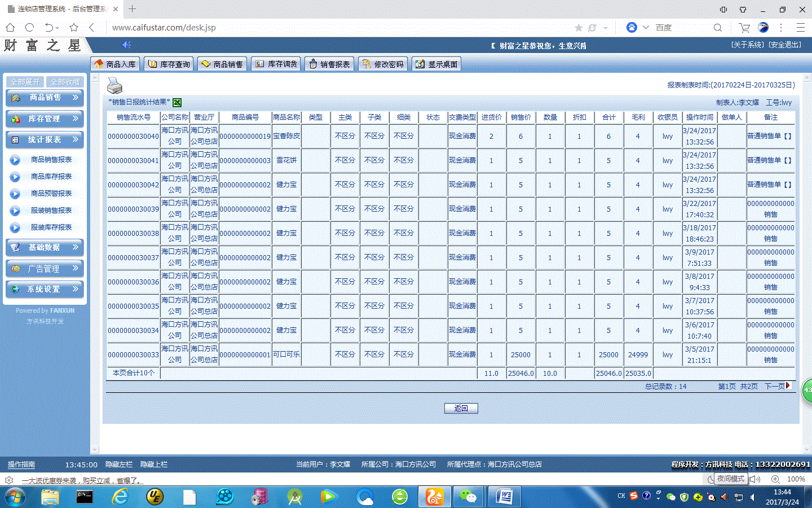Open 商品入库 from the top toolbar

[x=115, y=64]
